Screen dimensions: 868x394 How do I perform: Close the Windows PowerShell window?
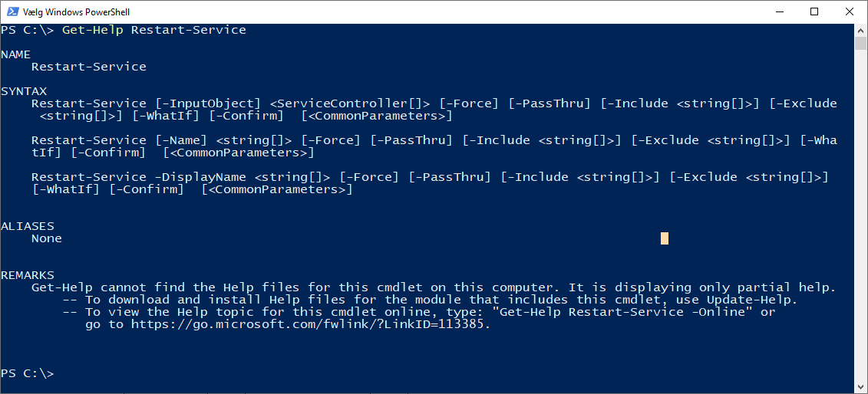[x=850, y=11]
